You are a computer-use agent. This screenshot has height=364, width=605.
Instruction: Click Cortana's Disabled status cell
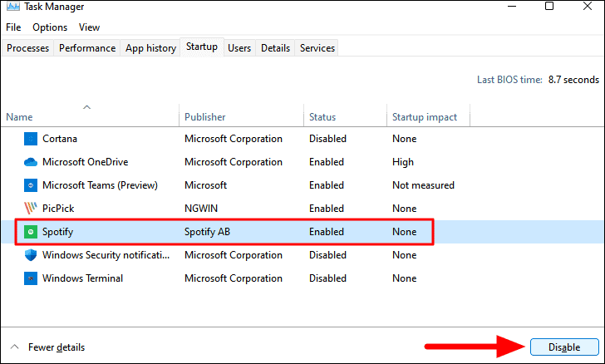point(327,139)
